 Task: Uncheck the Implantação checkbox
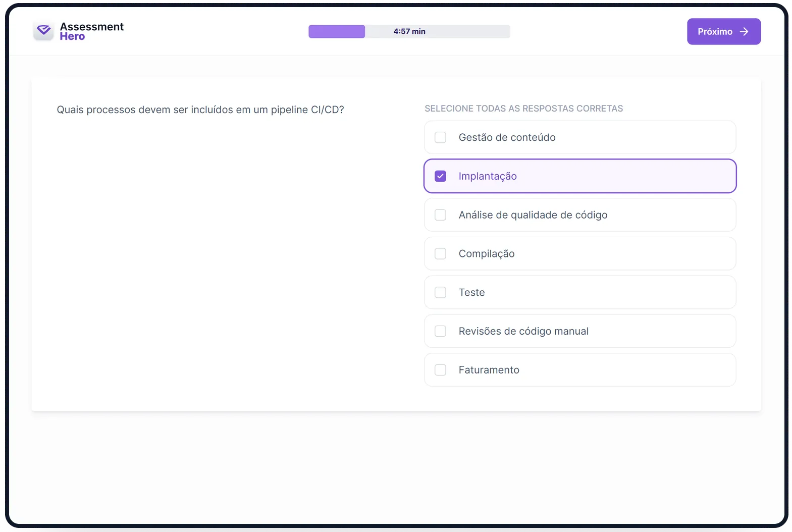click(440, 176)
